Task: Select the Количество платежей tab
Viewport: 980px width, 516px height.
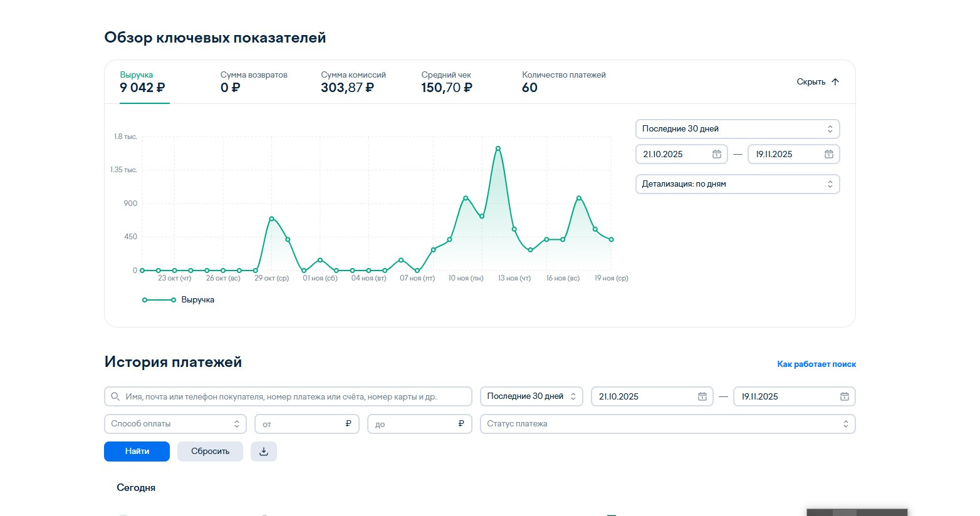Action: [563, 82]
